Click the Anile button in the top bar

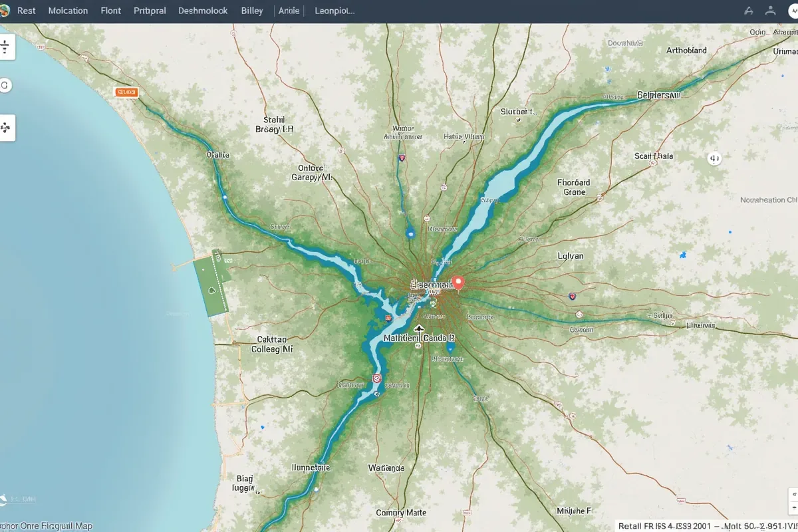pyautogui.click(x=289, y=11)
